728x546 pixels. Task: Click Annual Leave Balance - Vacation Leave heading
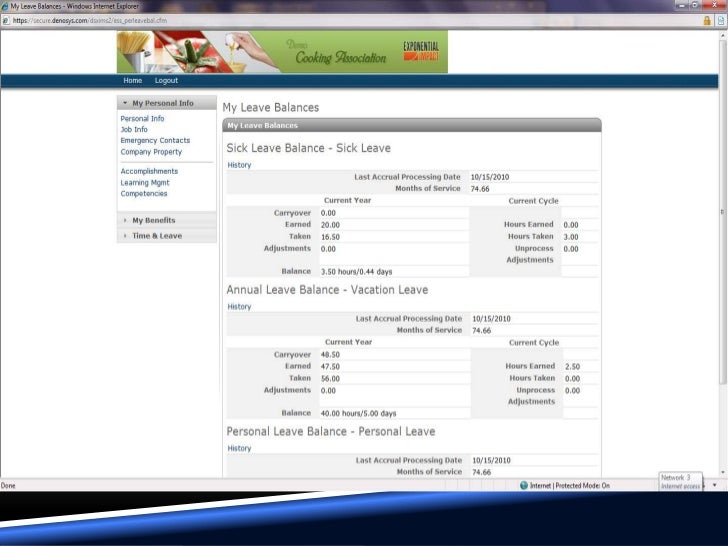(x=327, y=290)
